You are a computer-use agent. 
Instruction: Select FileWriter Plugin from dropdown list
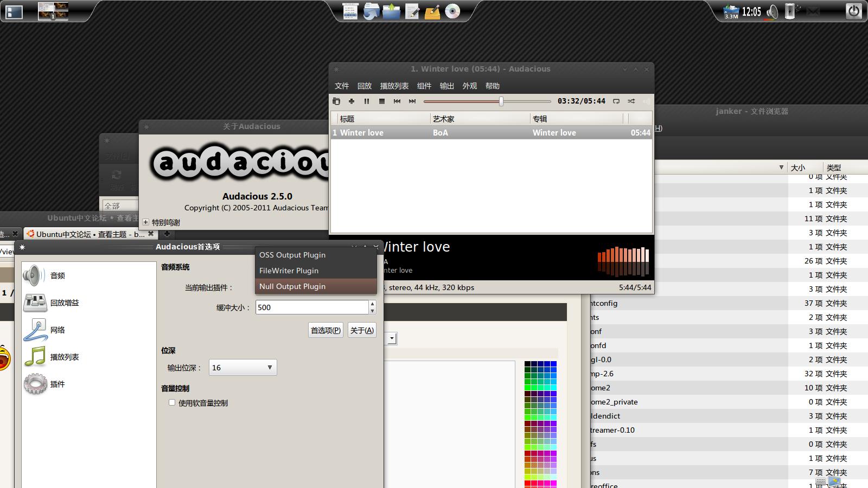(316, 271)
